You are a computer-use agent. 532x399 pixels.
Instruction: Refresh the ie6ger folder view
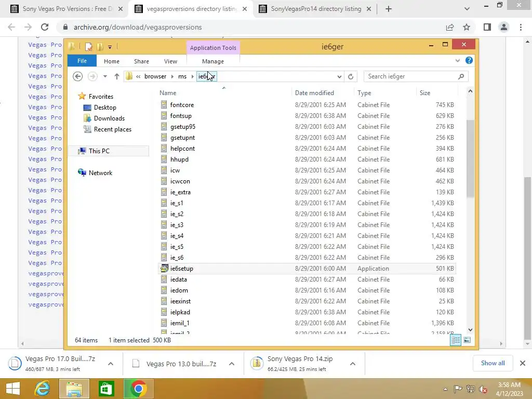tap(351, 76)
